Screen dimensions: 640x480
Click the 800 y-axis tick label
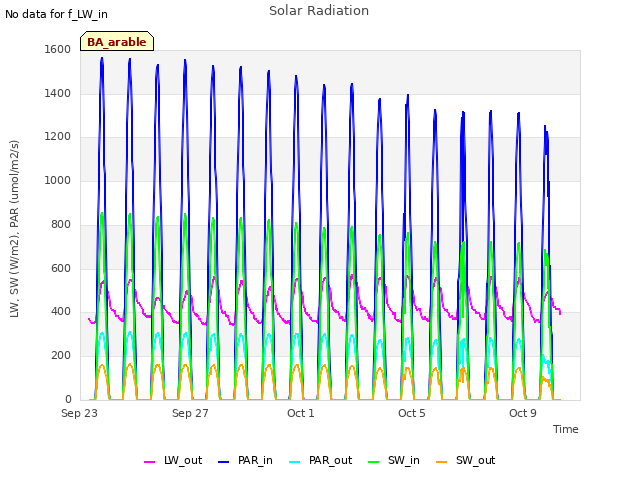61,224
